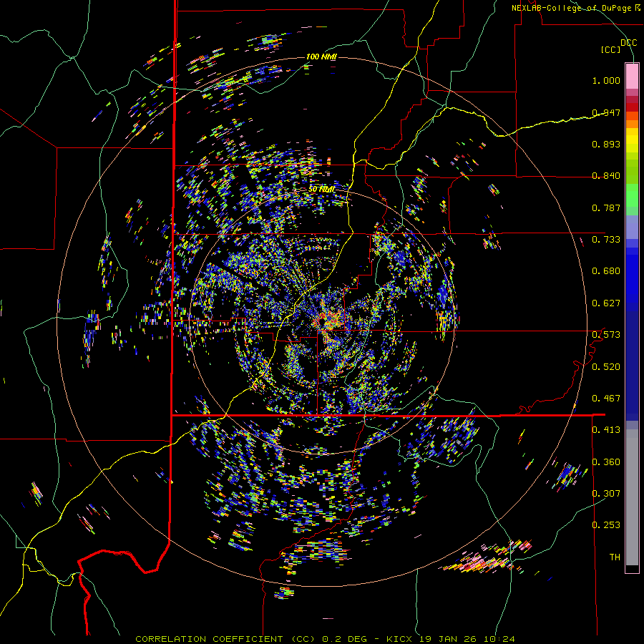
Task: Click the [CC] unit label
Action: (611, 49)
